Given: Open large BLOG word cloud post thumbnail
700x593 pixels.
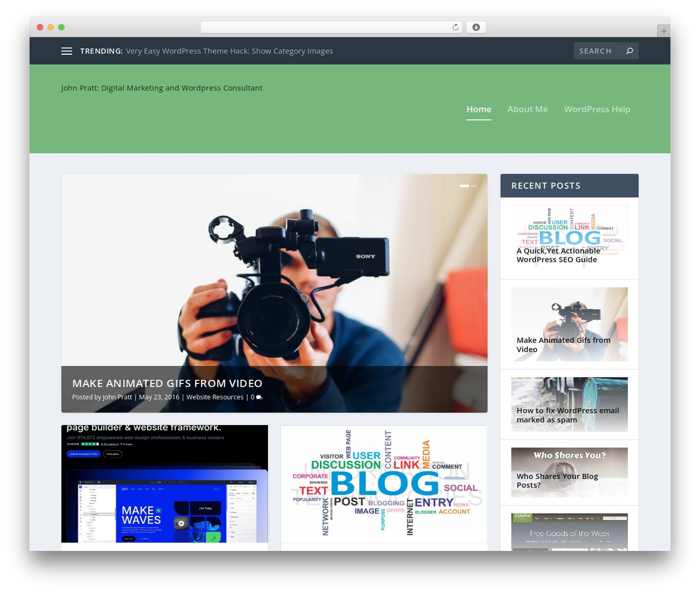Looking at the screenshot, I should [384, 484].
